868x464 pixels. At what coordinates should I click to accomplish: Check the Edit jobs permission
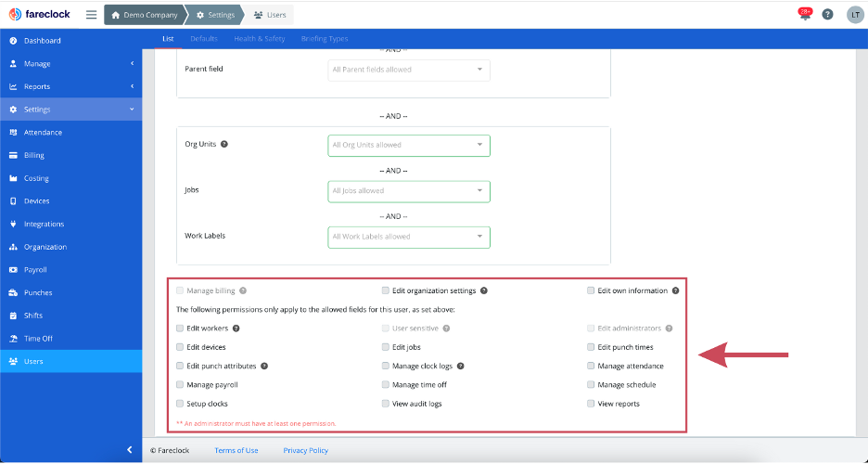[385, 347]
